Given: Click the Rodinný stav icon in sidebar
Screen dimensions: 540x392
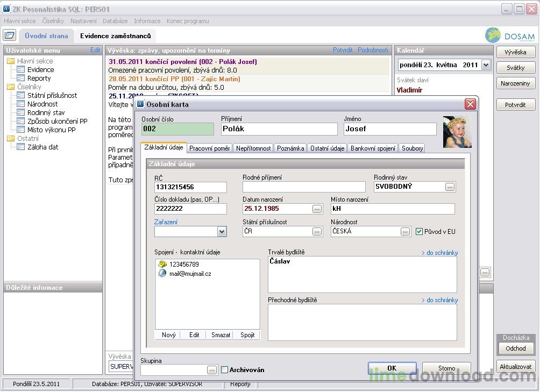Looking at the screenshot, I should pos(21,112).
